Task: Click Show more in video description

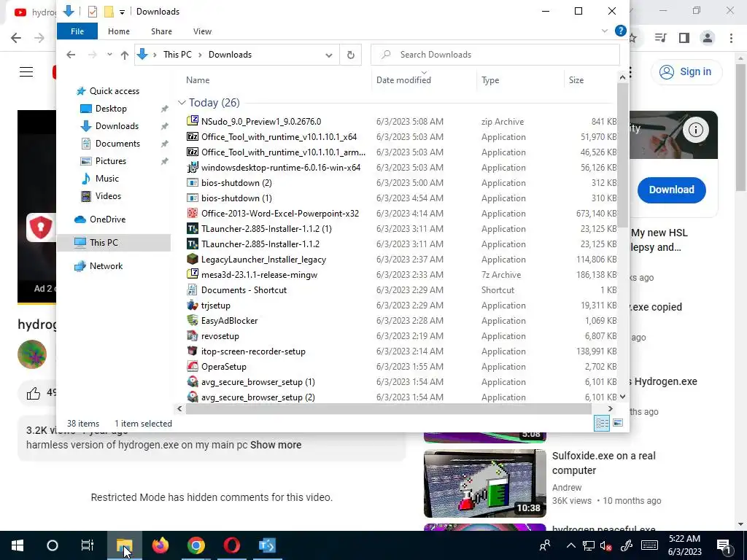Action: (x=276, y=445)
